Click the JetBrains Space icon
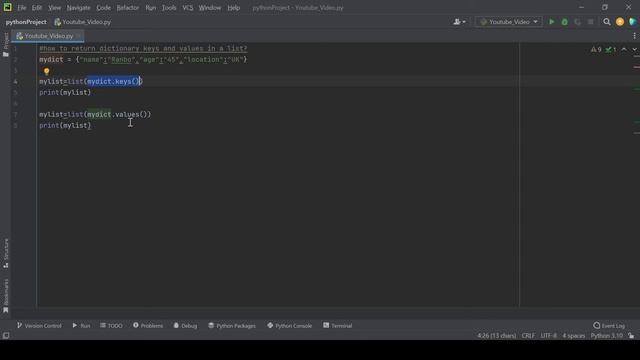 [633, 22]
